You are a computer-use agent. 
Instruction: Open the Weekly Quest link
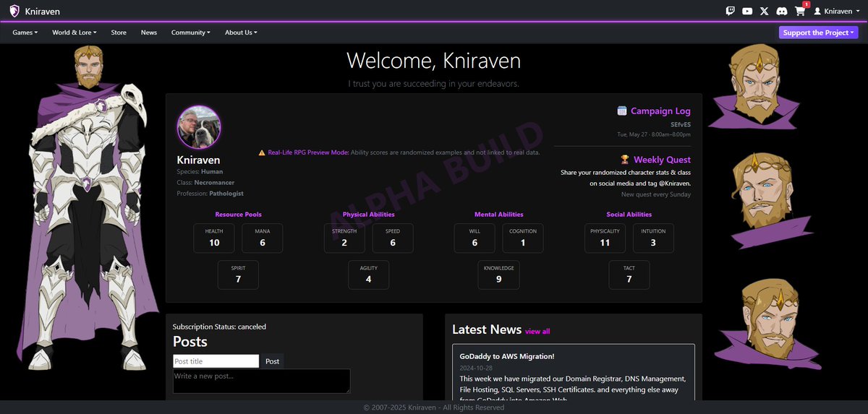pyautogui.click(x=662, y=160)
